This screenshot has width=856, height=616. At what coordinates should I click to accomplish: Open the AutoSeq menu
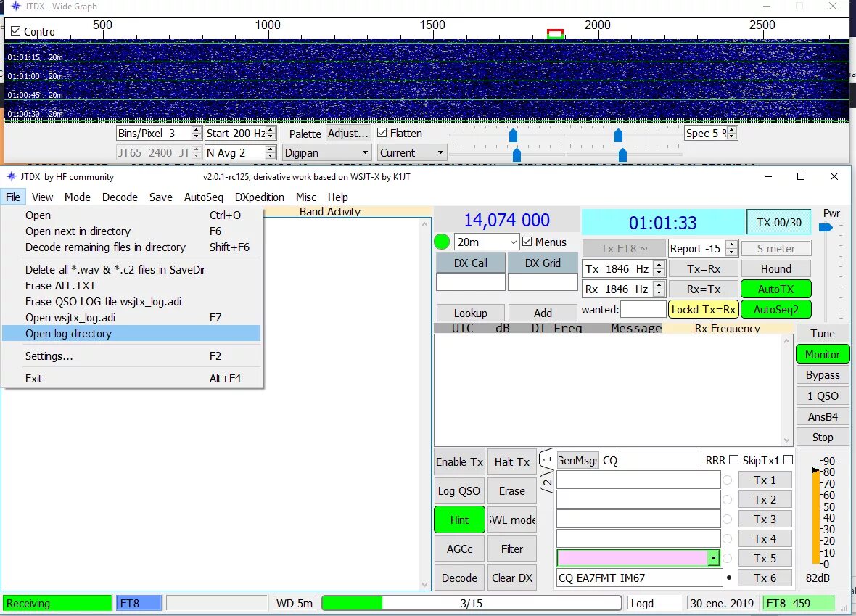pyautogui.click(x=204, y=197)
